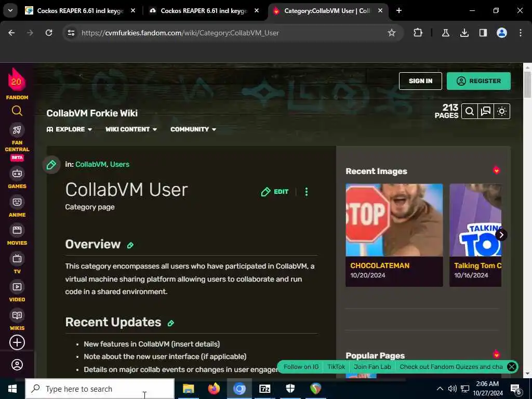The height and width of the screenshot is (399, 532).
Task: Click the pencil icon beside category breadcrumbs
Action: (51, 165)
